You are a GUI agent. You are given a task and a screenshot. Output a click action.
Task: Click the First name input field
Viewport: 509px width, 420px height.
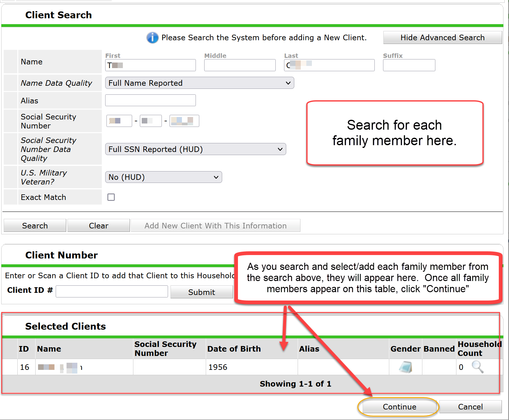[x=150, y=65]
